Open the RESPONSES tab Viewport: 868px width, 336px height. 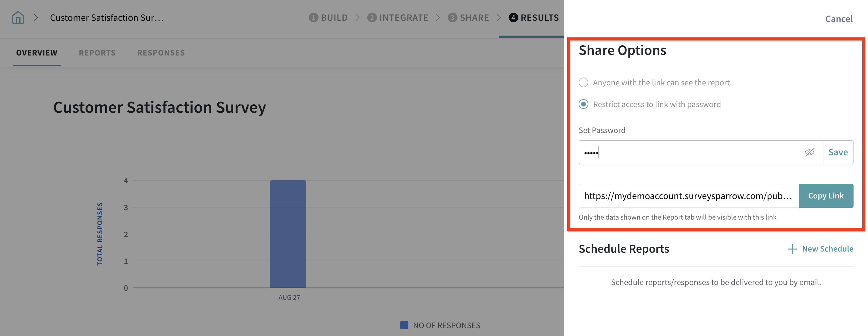(161, 52)
